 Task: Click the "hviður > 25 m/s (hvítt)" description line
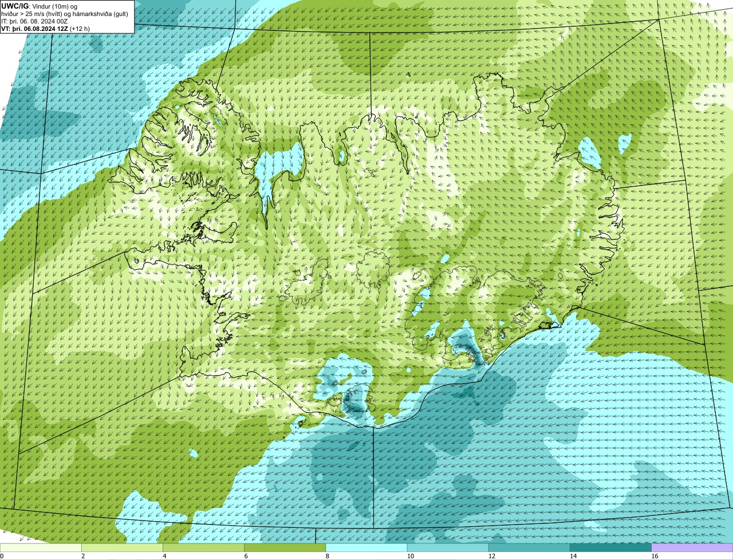[x=65, y=13]
